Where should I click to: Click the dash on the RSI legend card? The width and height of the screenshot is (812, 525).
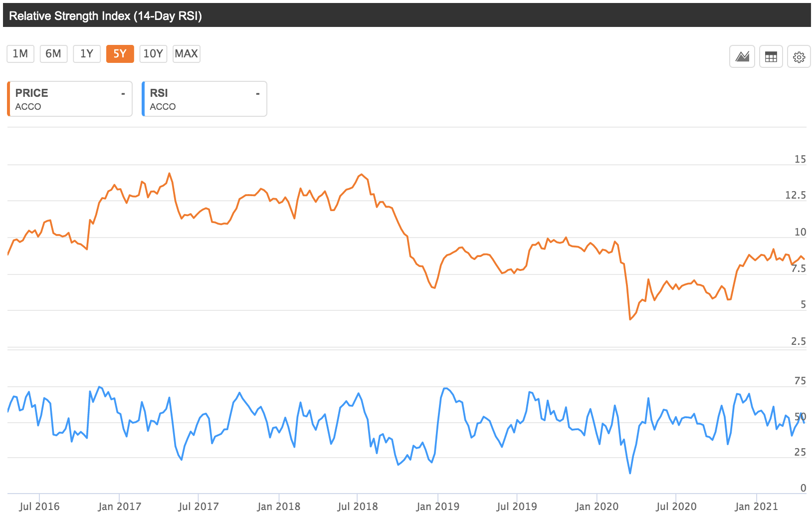pyautogui.click(x=257, y=93)
